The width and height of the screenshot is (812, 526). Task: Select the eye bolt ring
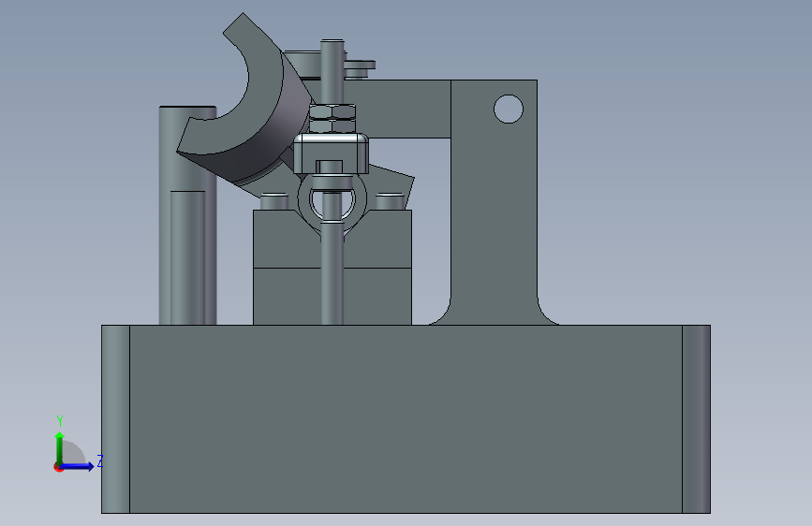tap(332, 201)
